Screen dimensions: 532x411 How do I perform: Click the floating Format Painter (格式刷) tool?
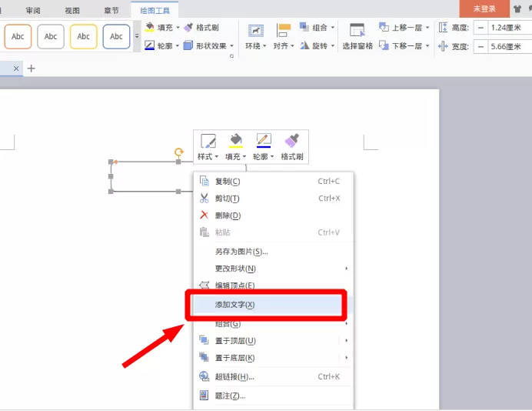click(x=292, y=147)
